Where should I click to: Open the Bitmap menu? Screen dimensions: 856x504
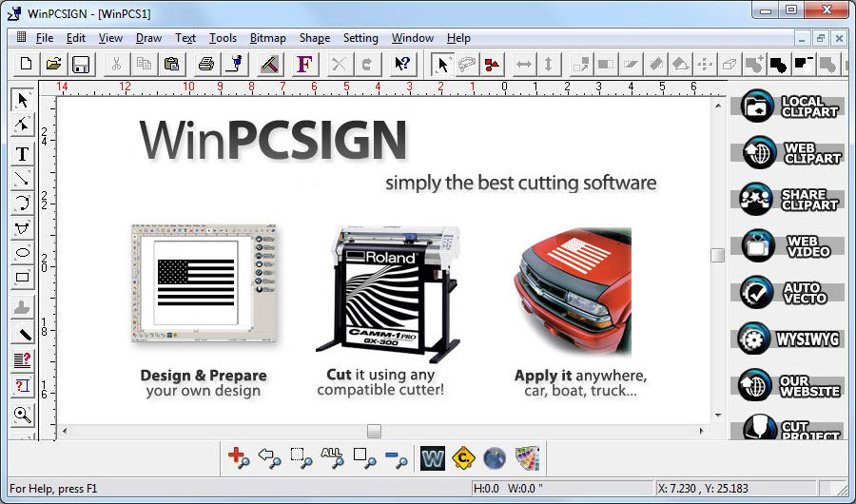coord(267,38)
